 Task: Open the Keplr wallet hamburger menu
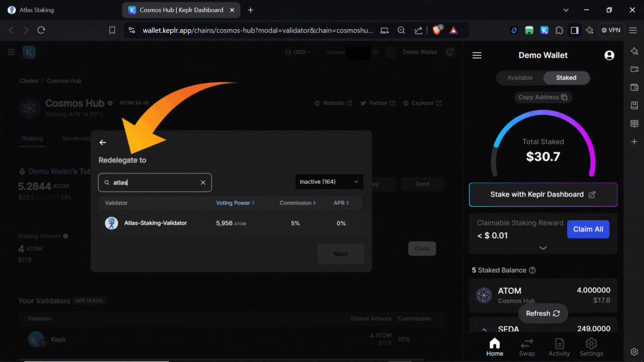pyautogui.click(x=477, y=56)
